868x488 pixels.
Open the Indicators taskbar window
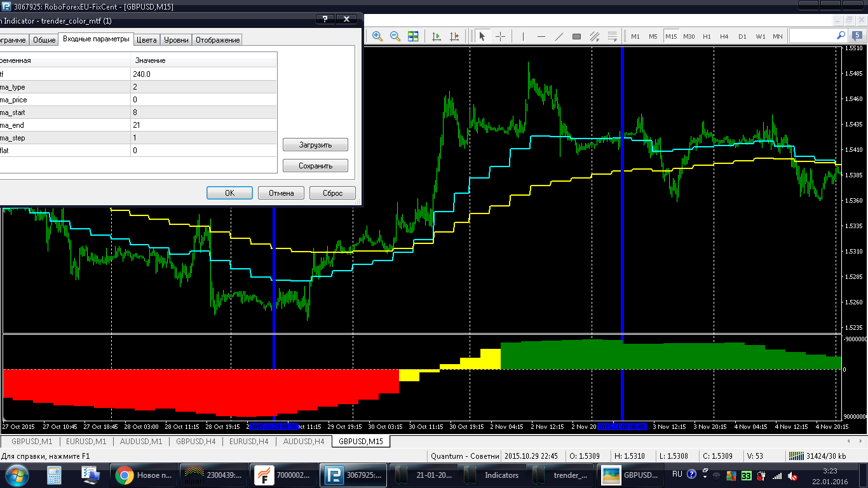tap(493, 475)
